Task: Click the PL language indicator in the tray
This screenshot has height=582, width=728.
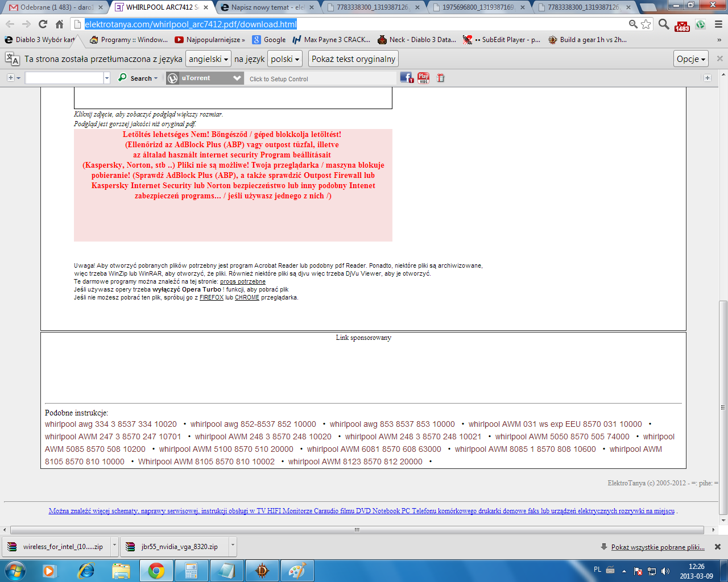Action: click(x=597, y=569)
